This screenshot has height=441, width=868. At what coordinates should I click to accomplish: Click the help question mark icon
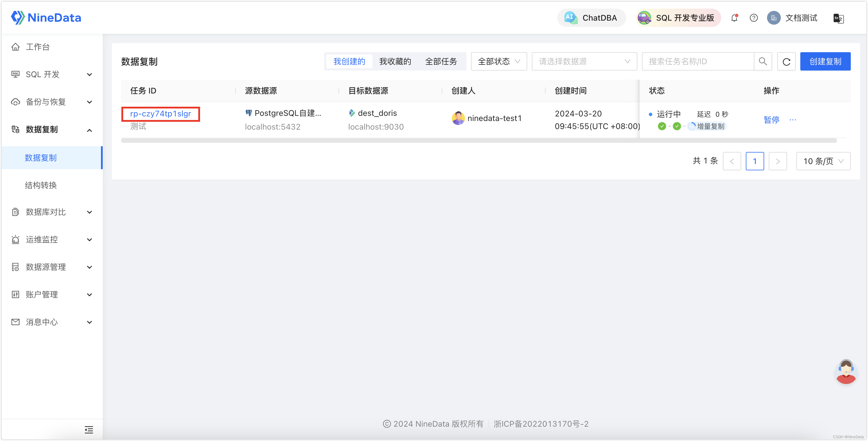754,18
